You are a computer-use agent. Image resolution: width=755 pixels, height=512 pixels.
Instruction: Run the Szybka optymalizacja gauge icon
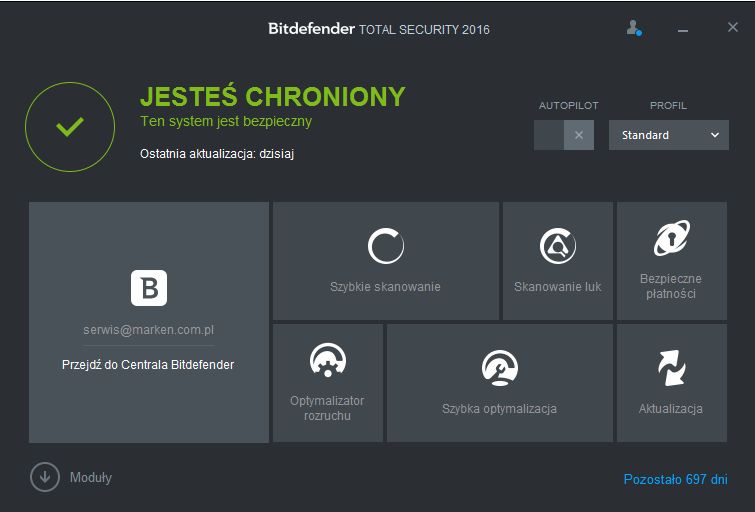tap(500, 368)
